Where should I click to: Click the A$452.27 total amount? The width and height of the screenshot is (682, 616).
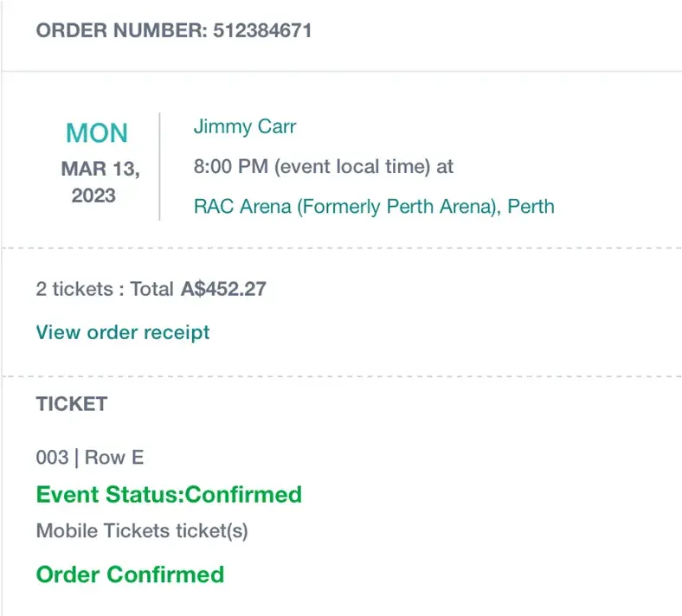pos(223,289)
